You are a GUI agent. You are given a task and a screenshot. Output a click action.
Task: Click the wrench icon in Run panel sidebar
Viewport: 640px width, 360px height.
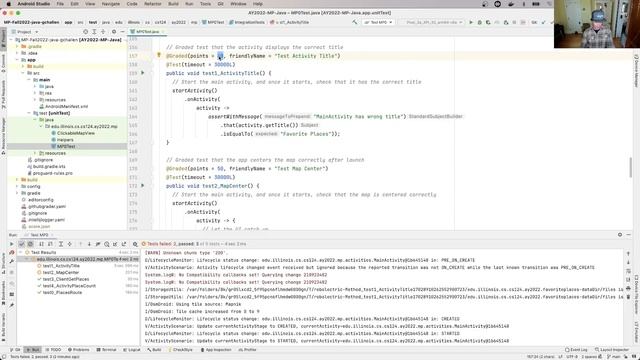[x=11, y=261]
